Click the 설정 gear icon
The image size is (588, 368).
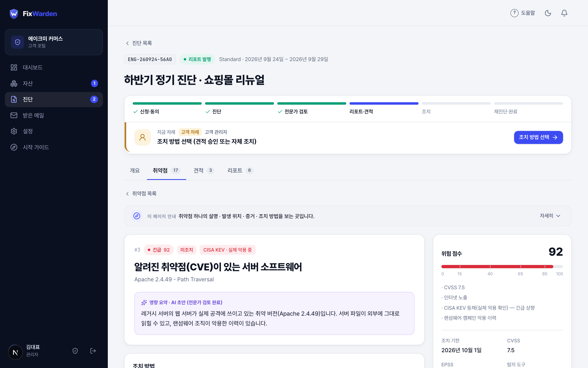point(14,131)
